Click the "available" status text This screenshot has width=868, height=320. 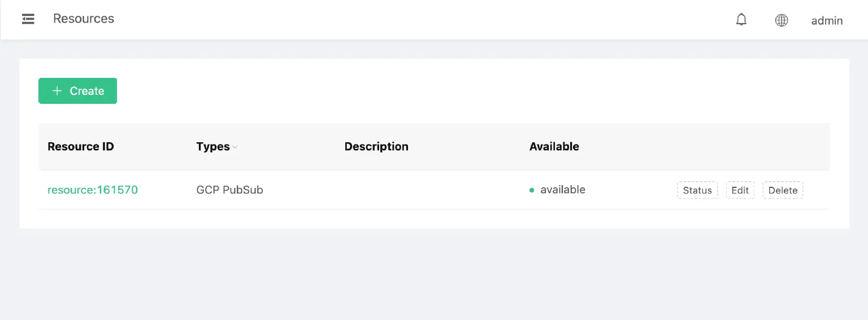tap(562, 190)
